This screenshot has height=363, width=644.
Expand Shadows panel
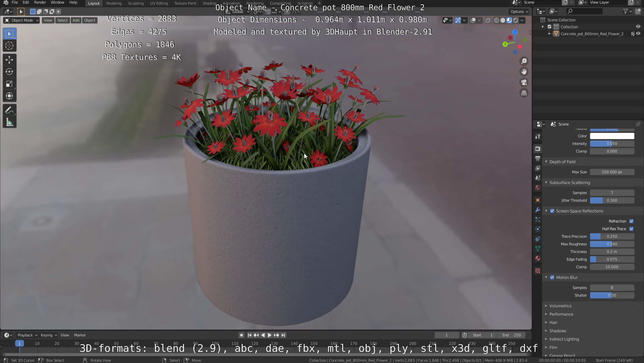[558, 331]
